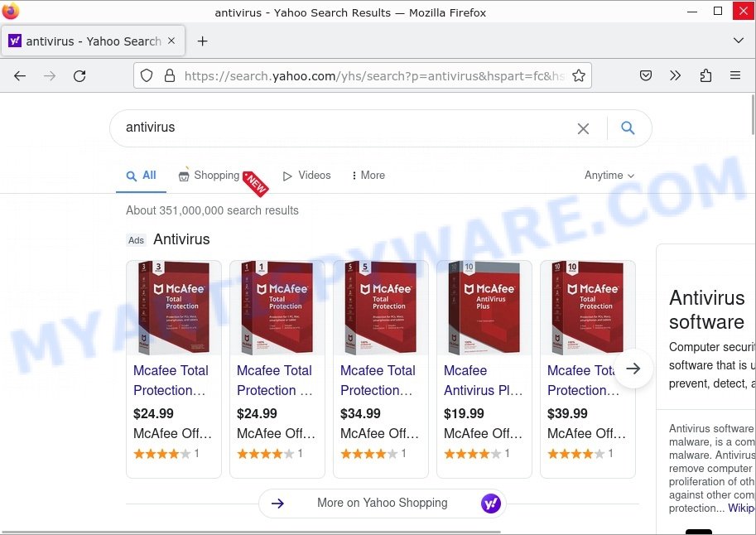Open Mcafee Total Protection 1-device $24.99 link
This screenshot has height=535, width=756.
(274, 380)
